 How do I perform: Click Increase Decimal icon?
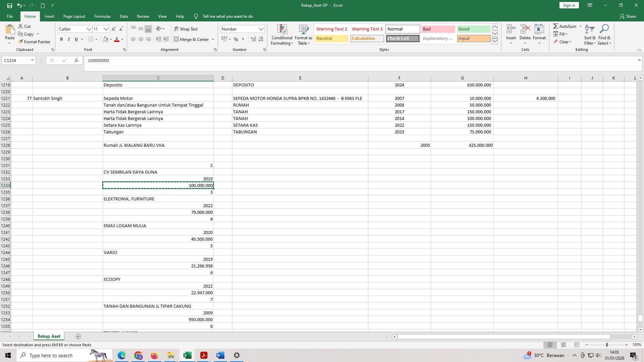coord(253,39)
